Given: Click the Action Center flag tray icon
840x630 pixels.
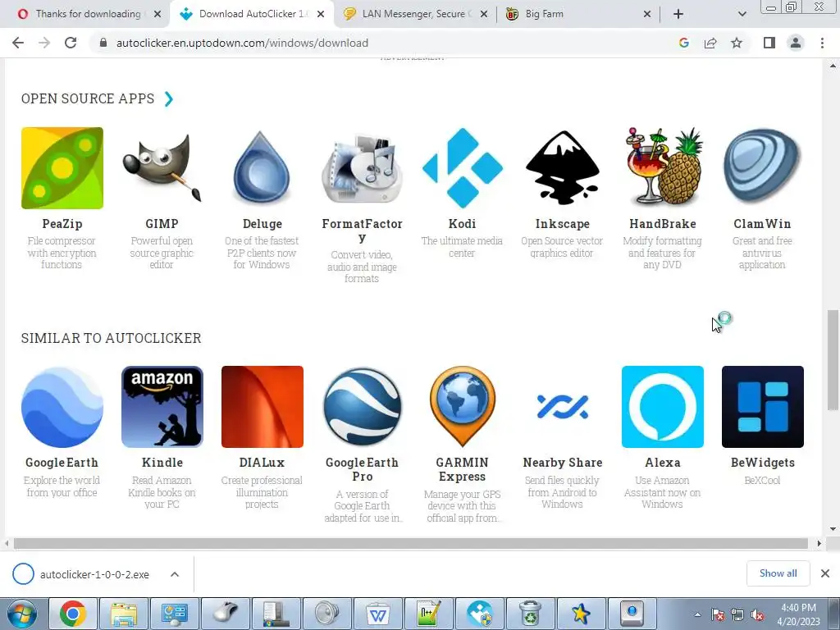Looking at the screenshot, I should [x=718, y=615].
